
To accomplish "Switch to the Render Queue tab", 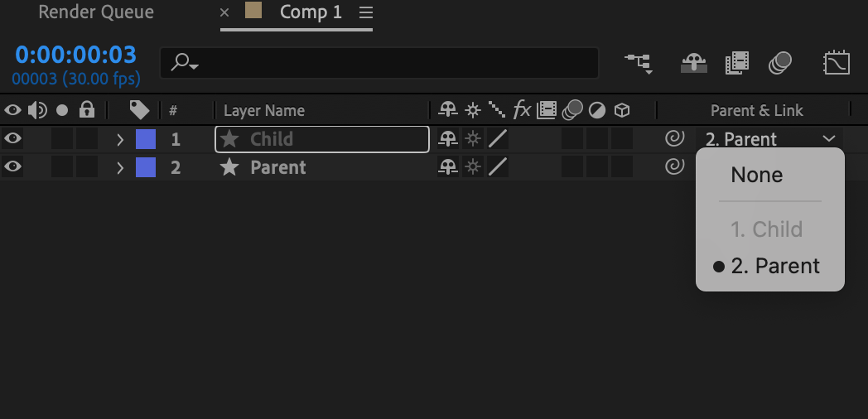I will click(x=96, y=12).
